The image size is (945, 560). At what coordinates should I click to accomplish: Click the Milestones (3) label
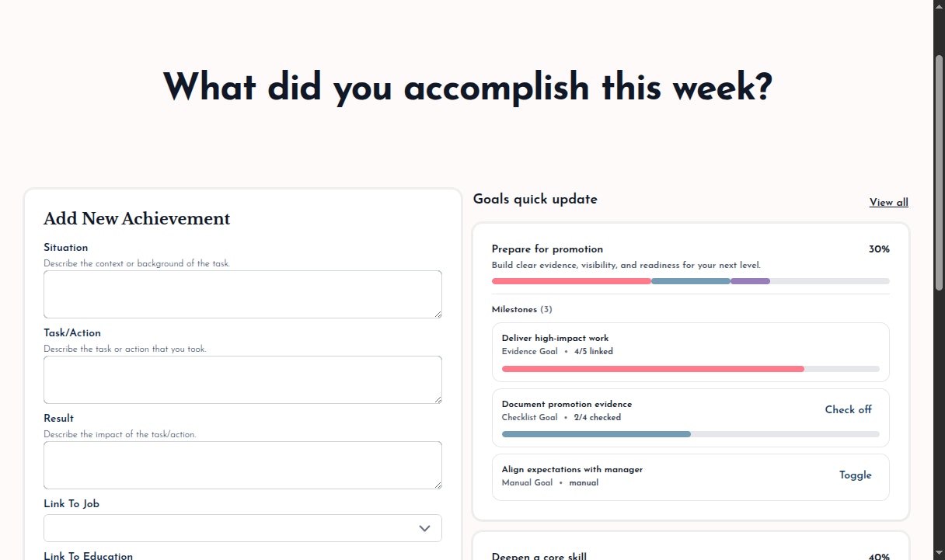point(521,310)
